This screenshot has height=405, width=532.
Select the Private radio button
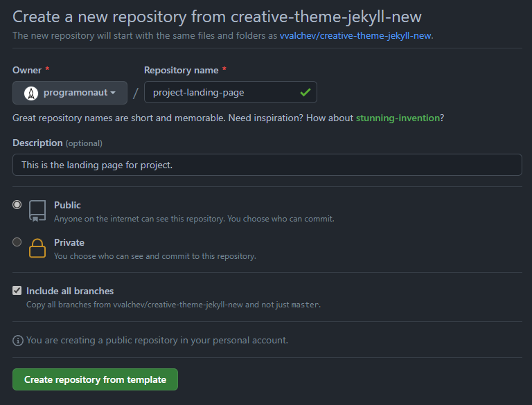17,242
